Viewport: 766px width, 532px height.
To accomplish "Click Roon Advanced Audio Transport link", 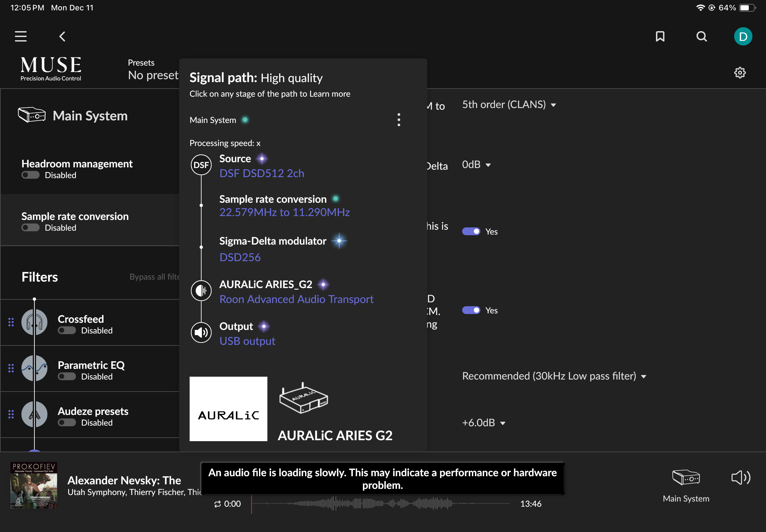I will (296, 299).
